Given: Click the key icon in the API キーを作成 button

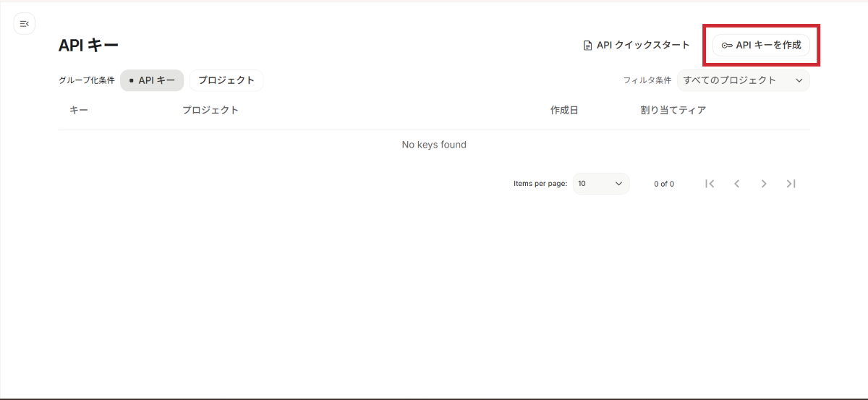Looking at the screenshot, I should (727, 46).
